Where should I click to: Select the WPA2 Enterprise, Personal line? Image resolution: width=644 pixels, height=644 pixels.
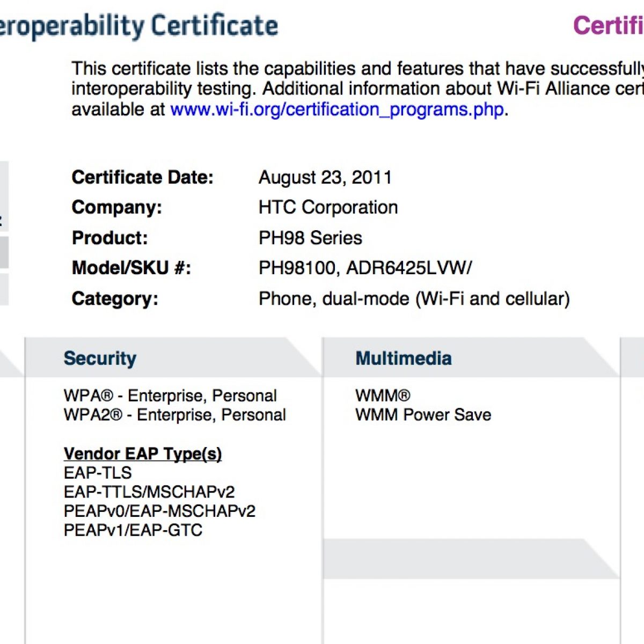coord(174,415)
